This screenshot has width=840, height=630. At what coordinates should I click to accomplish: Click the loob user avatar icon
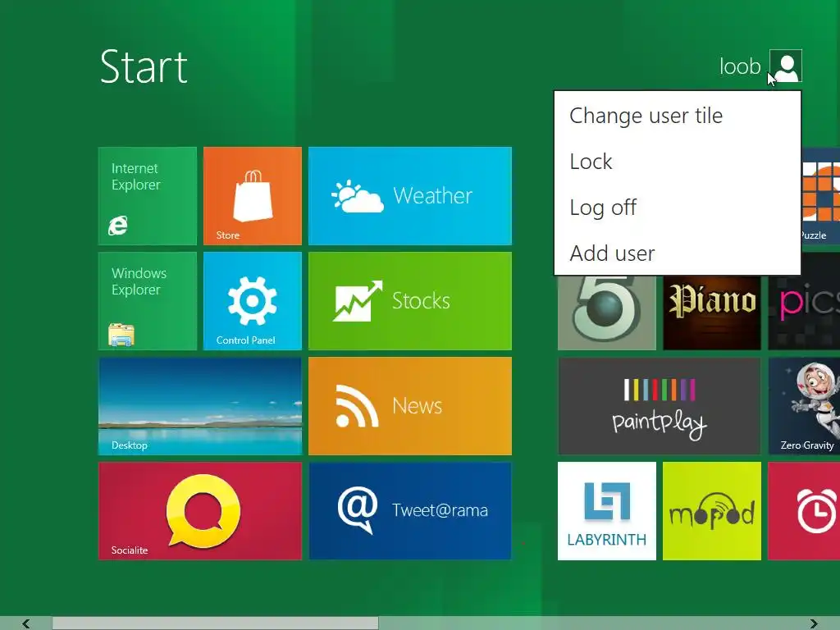786,66
